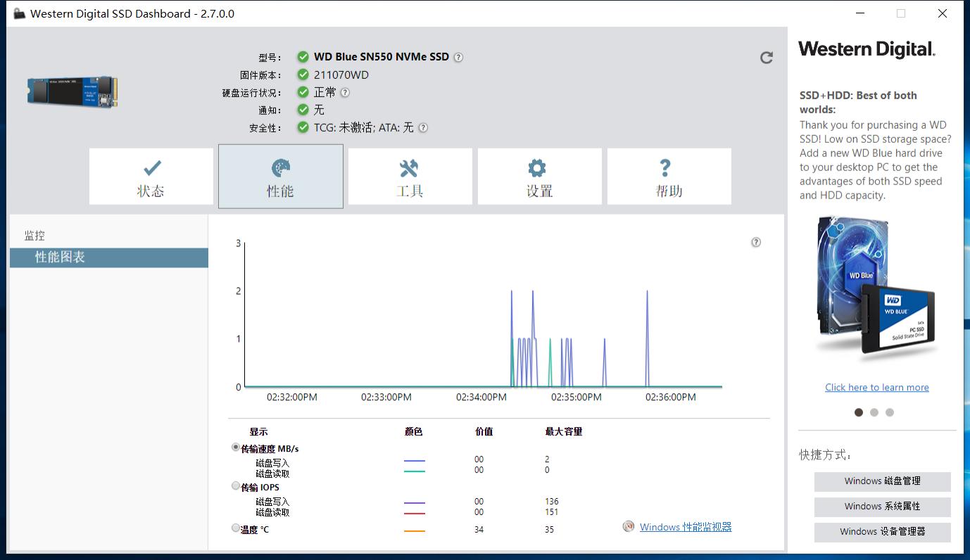Open Windows 系统属性 shortcut
Screen dimensions: 970x560
883,507
